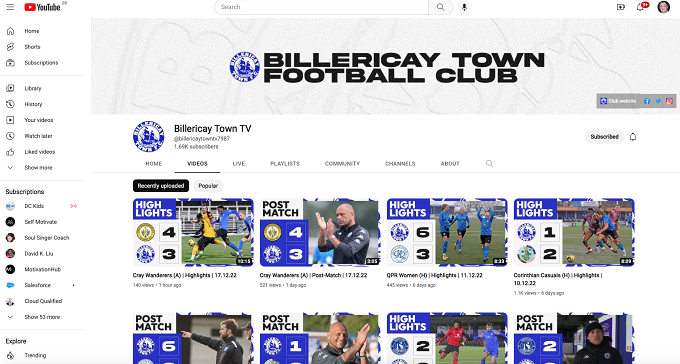Switch to the PLAYLISTS tab
The height and width of the screenshot is (364, 680).
click(285, 164)
